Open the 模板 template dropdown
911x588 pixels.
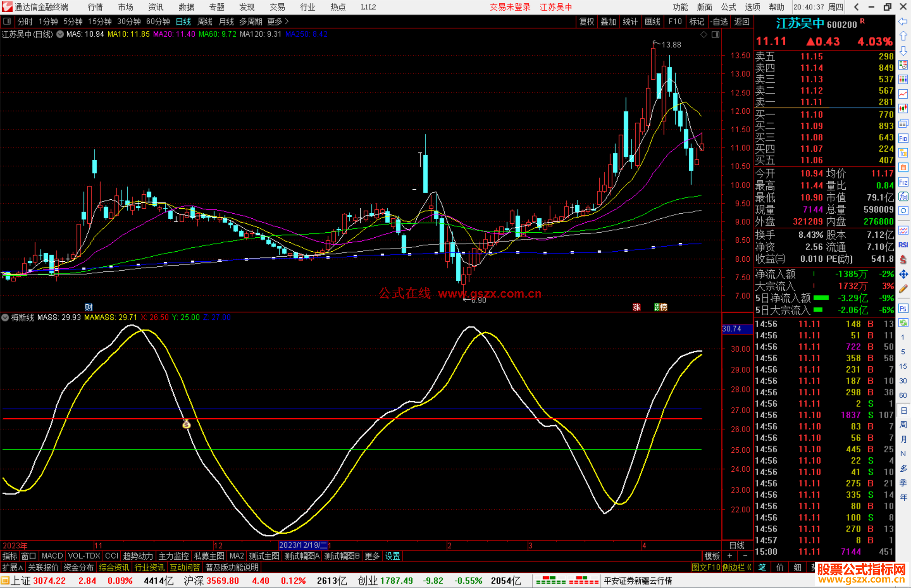coord(712,556)
